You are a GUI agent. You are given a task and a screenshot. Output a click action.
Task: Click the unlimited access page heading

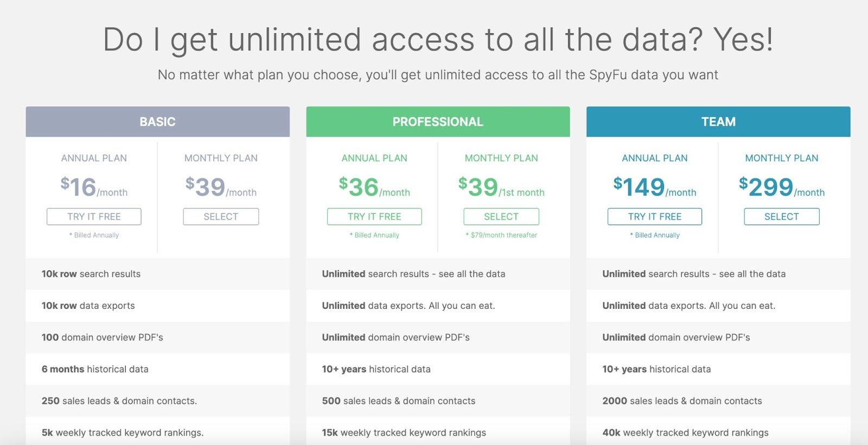pyautogui.click(x=438, y=40)
